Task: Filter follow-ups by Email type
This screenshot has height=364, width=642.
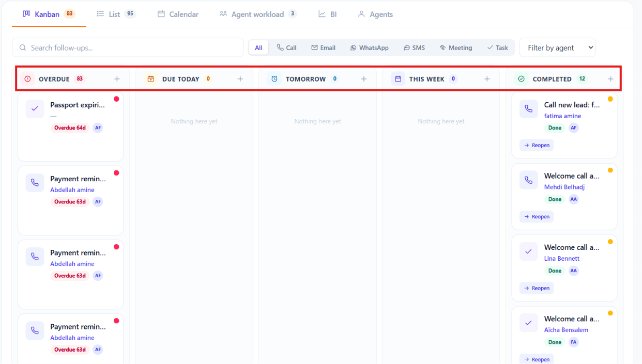Action: 323,48
